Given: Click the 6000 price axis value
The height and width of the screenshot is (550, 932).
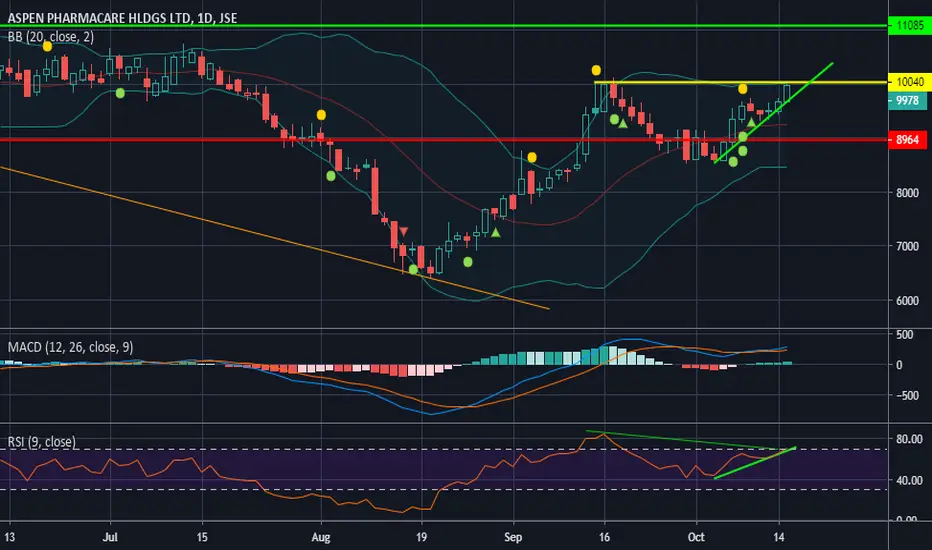Looking at the screenshot, I should pos(907,301).
